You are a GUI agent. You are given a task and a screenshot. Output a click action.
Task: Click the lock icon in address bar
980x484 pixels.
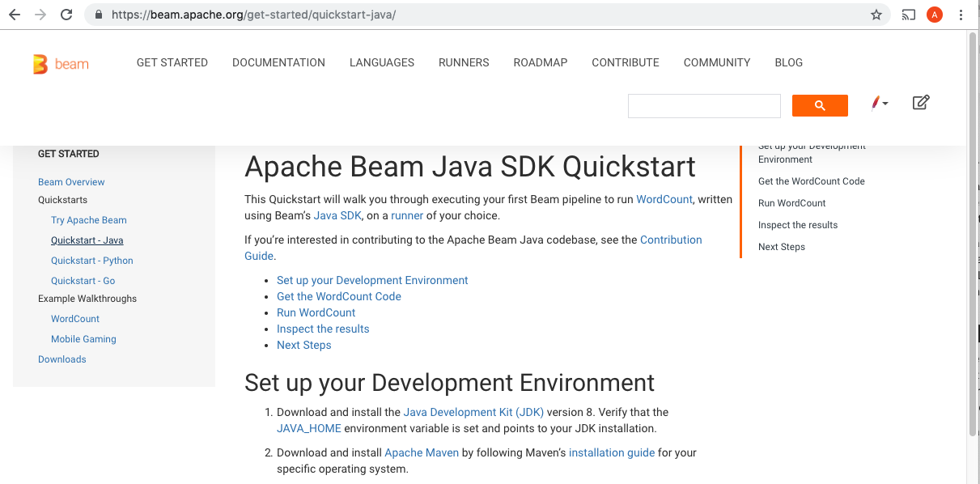click(x=99, y=15)
